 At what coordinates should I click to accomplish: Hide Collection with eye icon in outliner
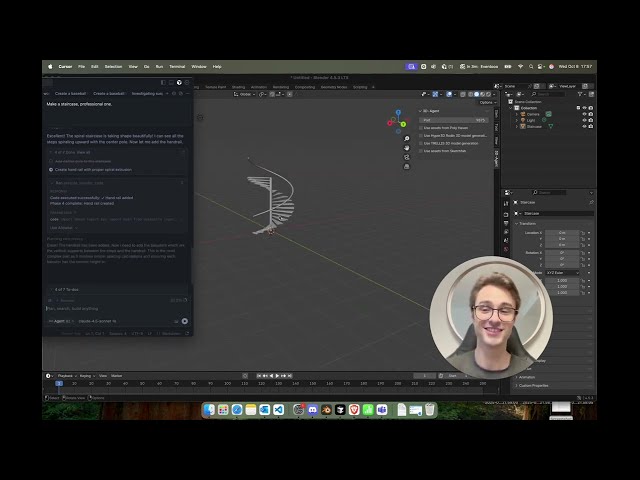[x=584, y=108]
